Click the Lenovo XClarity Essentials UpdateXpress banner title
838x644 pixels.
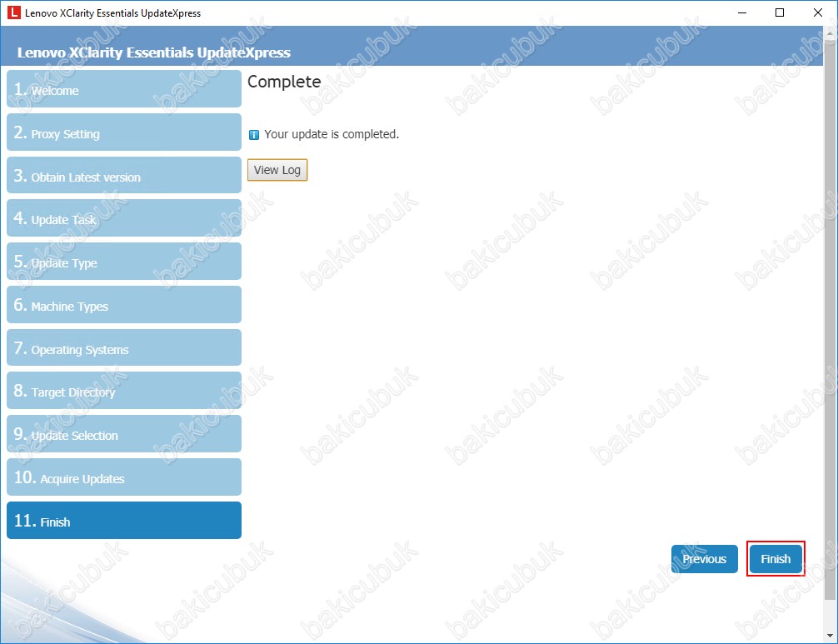(154, 52)
